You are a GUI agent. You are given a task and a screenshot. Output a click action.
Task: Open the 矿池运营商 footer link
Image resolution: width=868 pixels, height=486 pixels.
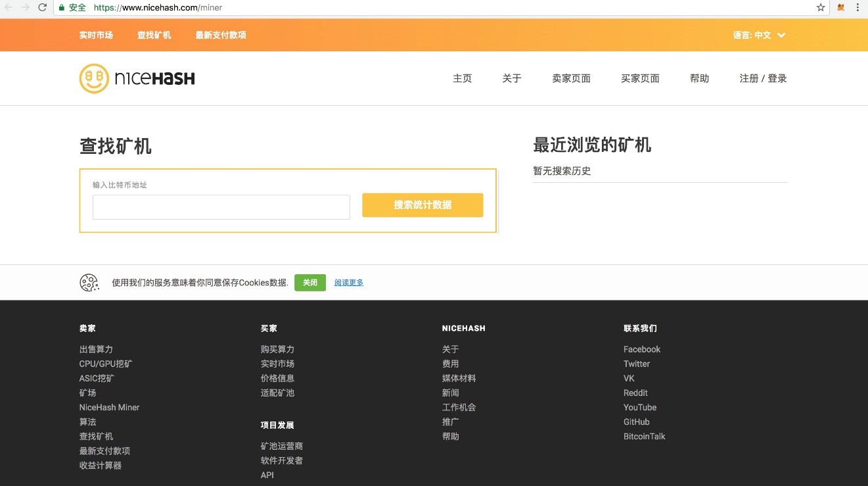point(282,446)
